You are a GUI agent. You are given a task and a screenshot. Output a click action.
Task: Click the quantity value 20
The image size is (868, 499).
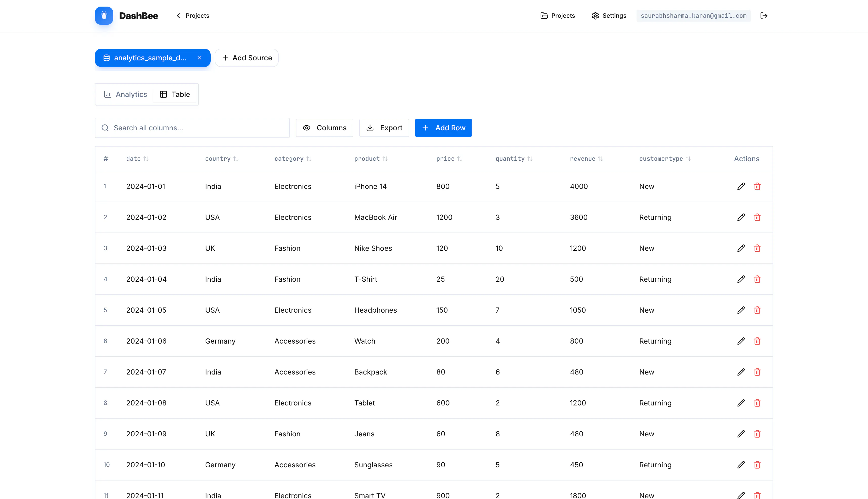point(500,279)
